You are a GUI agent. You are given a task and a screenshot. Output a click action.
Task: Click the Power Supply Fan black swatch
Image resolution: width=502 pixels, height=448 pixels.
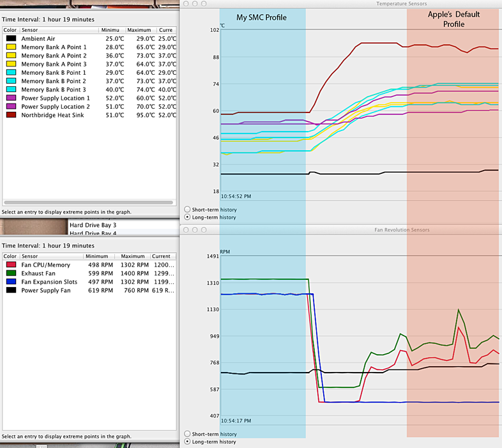click(x=11, y=290)
